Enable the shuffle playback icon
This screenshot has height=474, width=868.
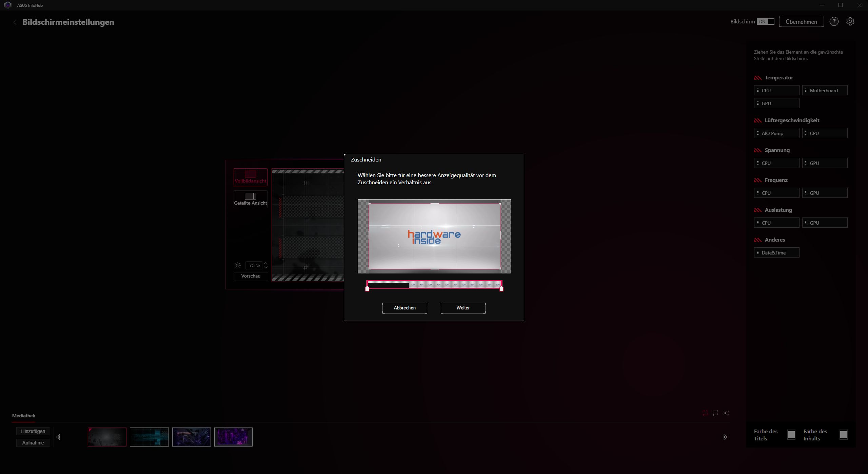(726, 413)
